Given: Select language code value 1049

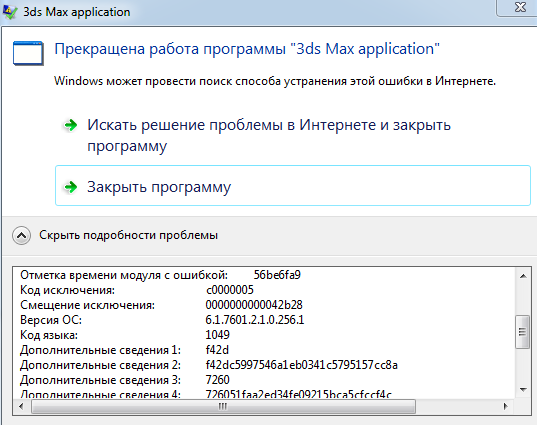Looking at the screenshot, I should point(217,335).
